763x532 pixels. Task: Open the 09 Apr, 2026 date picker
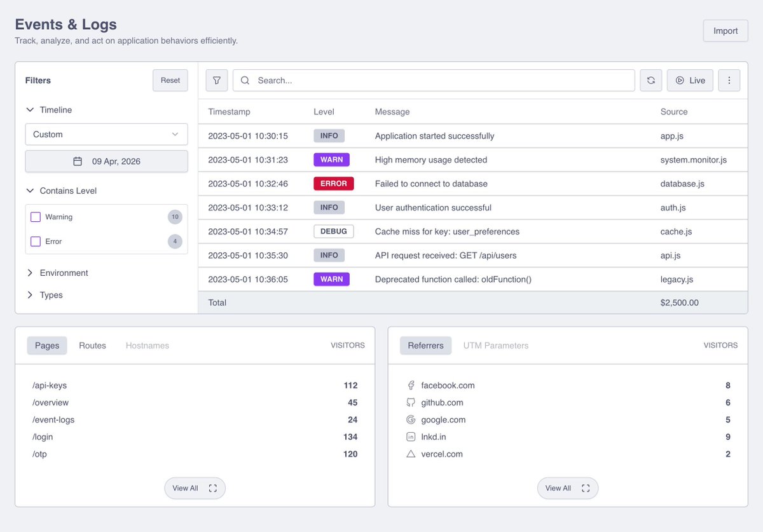106,161
